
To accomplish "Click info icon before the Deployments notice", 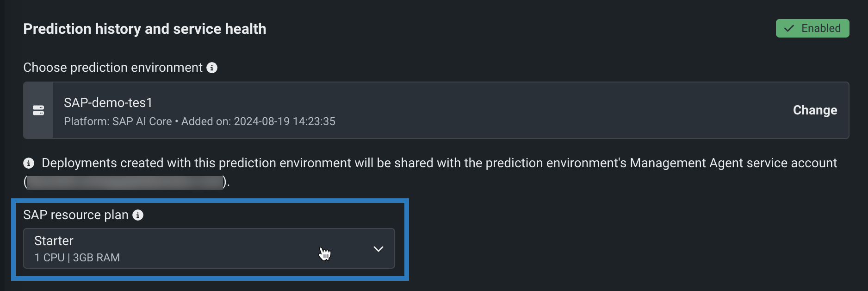I will click(29, 163).
